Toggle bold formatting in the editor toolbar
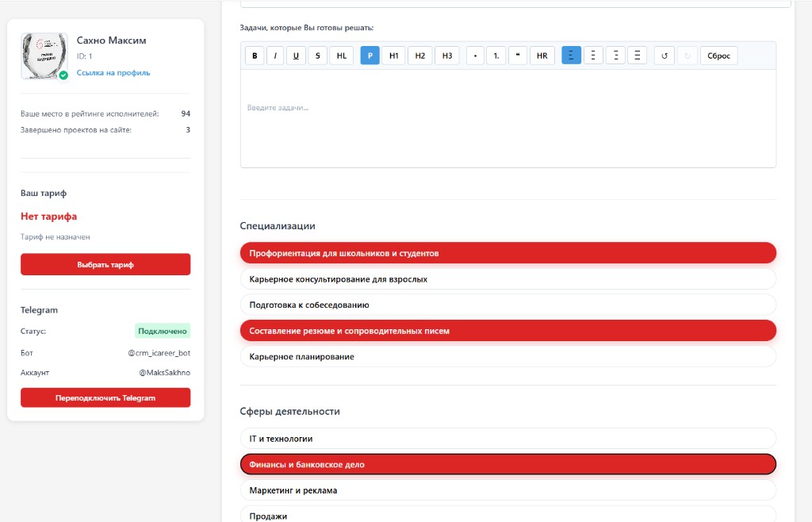812x522 pixels. coord(255,56)
